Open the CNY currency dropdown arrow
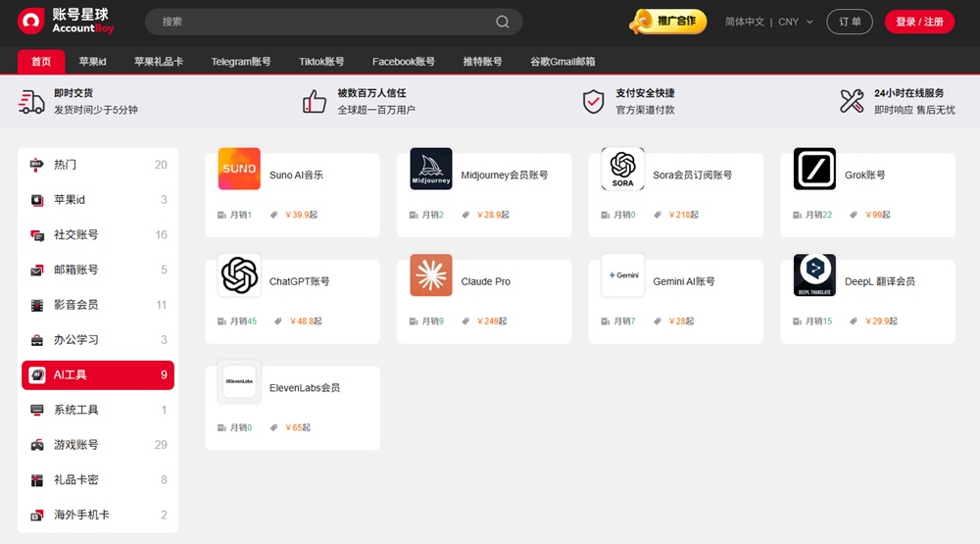Screen dimensions: 980x544 point(810,22)
